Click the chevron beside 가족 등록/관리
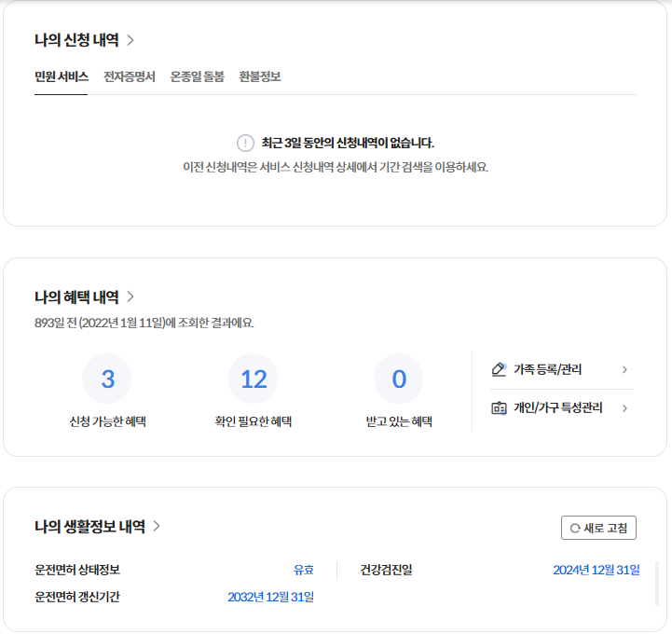This screenshot has width=672, height=634. [x=624, y=369]
